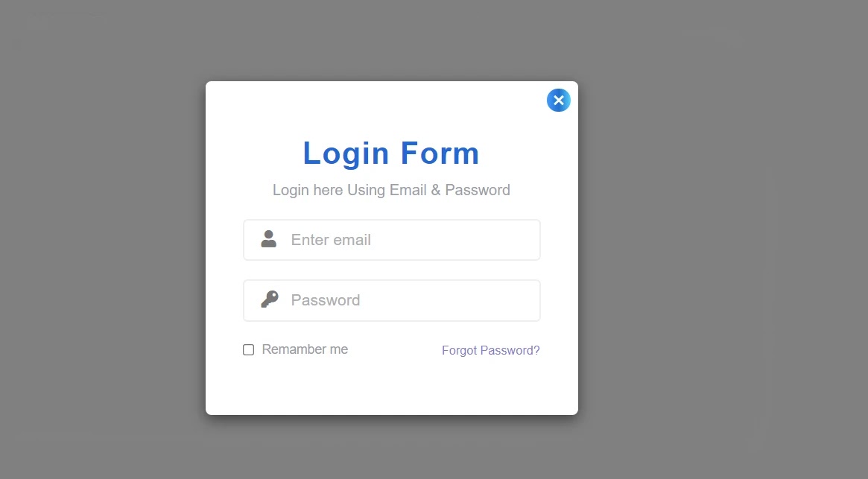Click the user silhouette icon
The width and height of the screenshot is (868, 479).
(268, 239)
